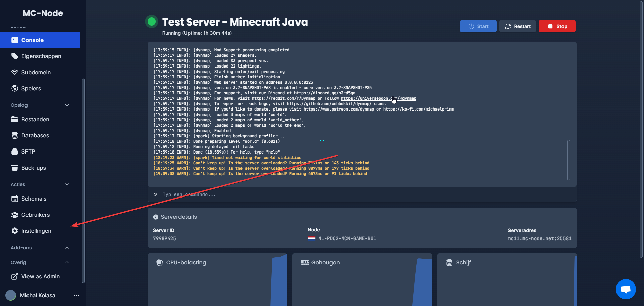644x306 pixels.
Task: Open the user options ellipsis menu
Action: (x=76, y=295)
